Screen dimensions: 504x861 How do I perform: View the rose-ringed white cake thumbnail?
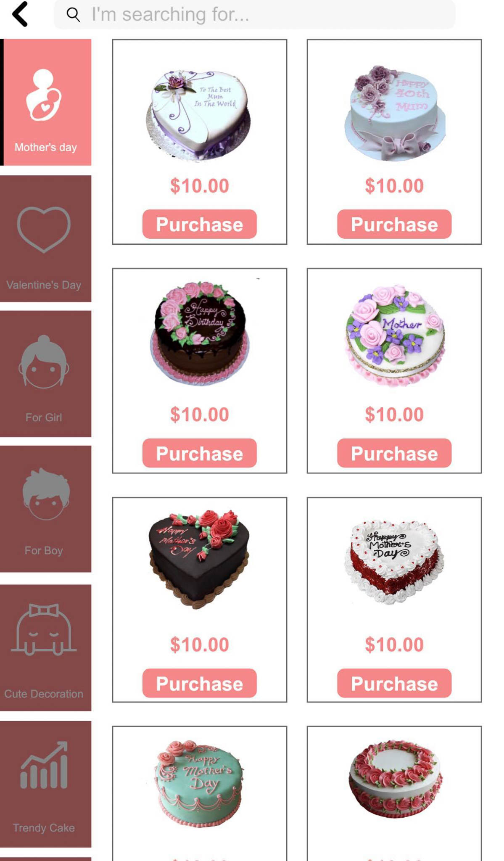(395, 778)
